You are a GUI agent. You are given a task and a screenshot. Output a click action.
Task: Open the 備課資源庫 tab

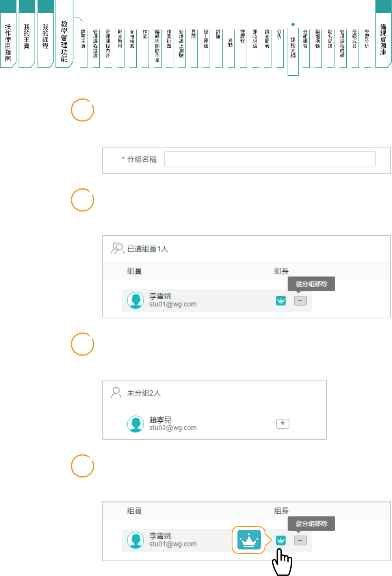tap(383, 39)
